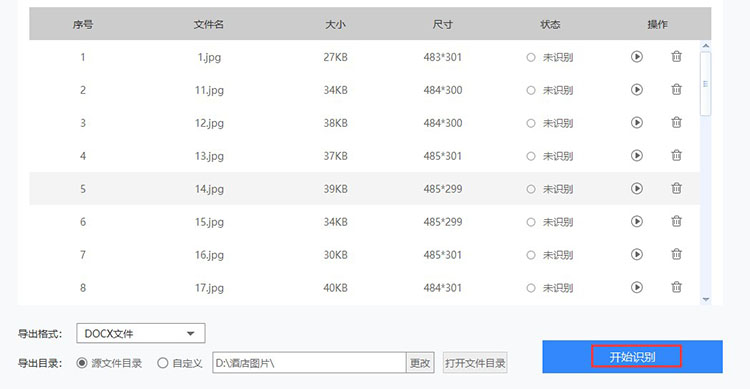Click play icon in the 15.jpg row
This screenshot has height=389, width=750.
[x=637, y=222]
